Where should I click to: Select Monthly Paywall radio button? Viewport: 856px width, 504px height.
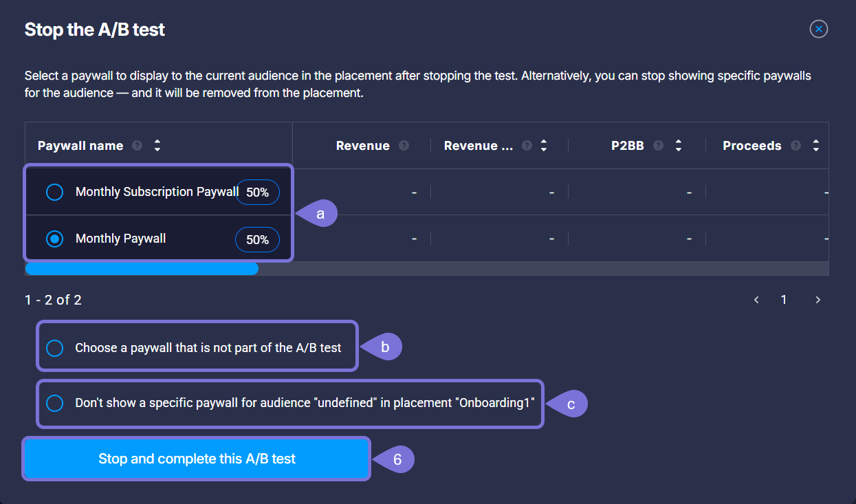tap(54, 239)
